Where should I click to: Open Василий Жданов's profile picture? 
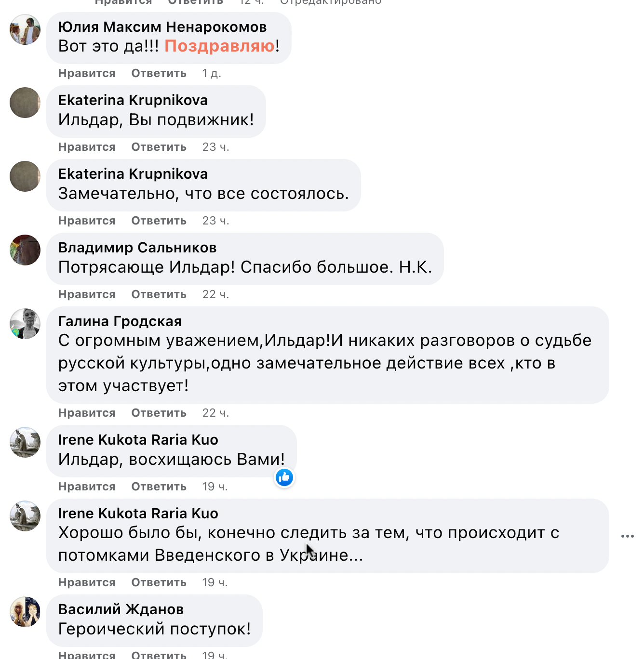pos(25,612)
